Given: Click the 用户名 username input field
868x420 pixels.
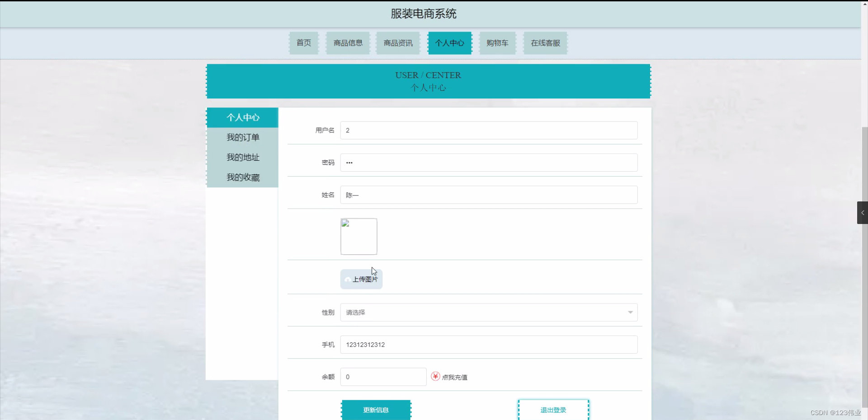Looking at the screenshot, I should tap(488, 130).
